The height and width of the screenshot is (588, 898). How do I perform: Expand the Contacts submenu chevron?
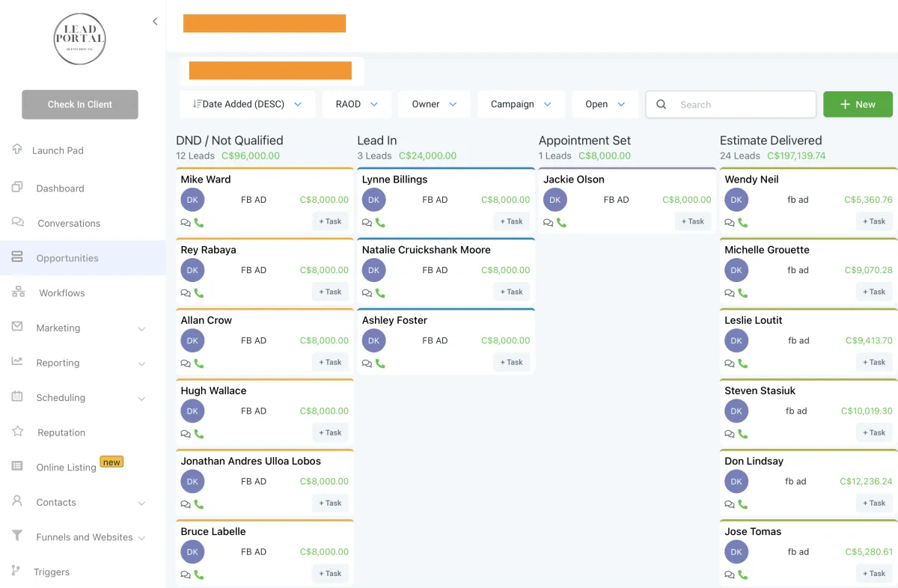coord(141,503)
